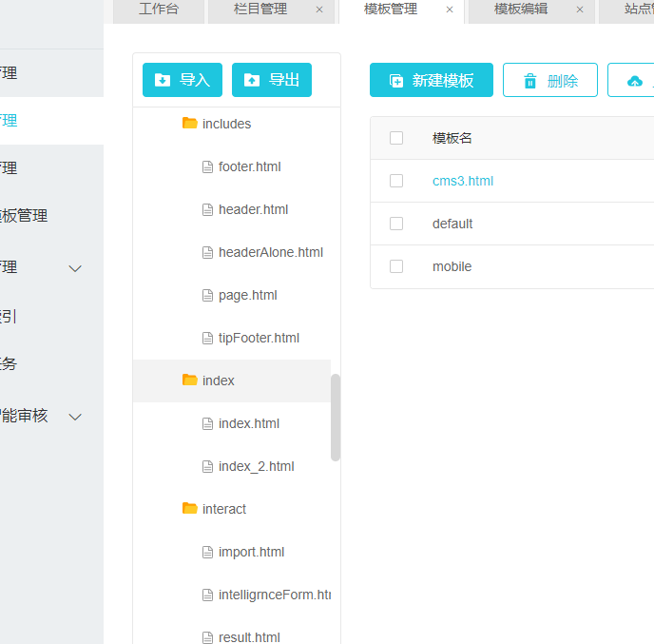The image size is (654, 644).
Task: Switch to the 工作台 tab
Action: [x=158, y=10]
